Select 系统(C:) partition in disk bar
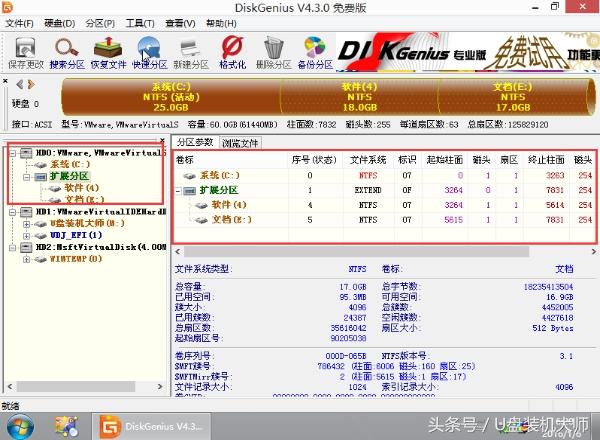The height and width of the screenshot is (440, 600). pyautogui.click(x=171, y=97)
